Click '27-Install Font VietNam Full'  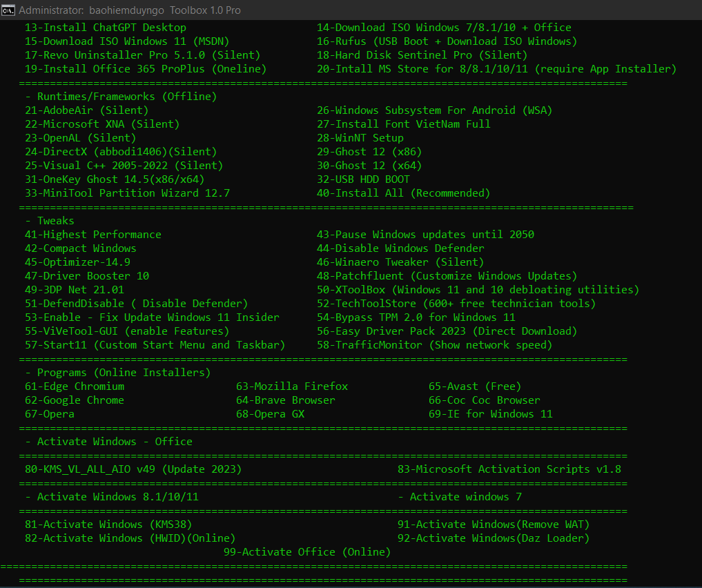[403, 124]
